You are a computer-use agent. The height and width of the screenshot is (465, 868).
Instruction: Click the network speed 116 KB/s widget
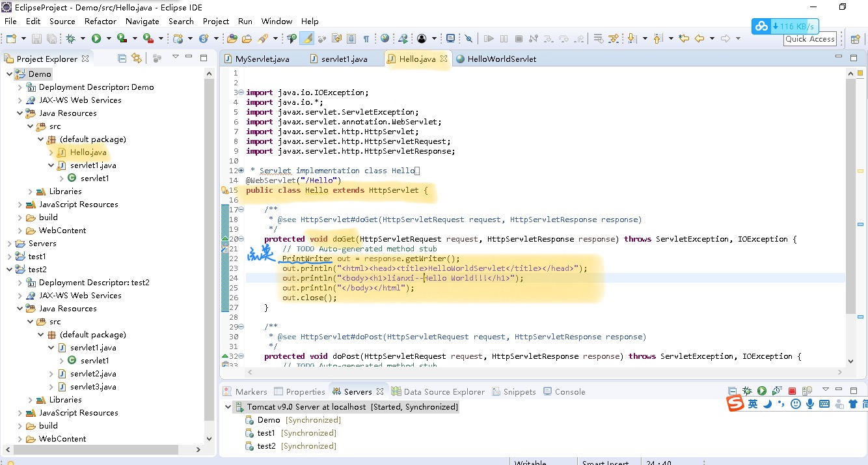point(785,26)
